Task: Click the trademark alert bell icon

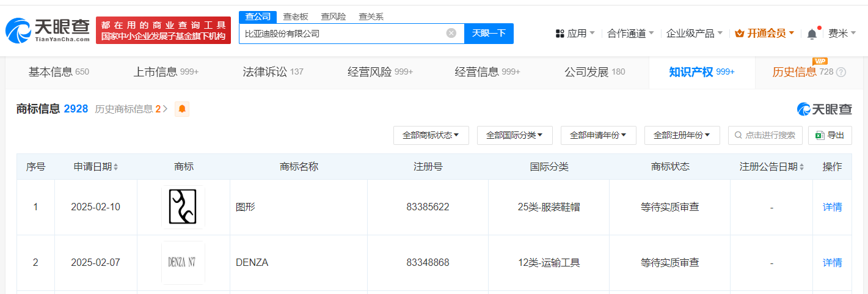Action: (182, 109)
